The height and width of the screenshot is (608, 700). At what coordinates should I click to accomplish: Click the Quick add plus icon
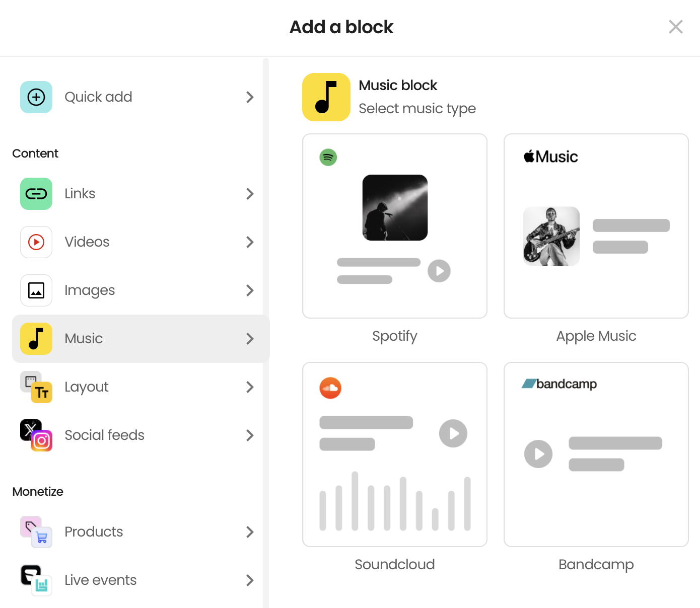coord(36,97)
